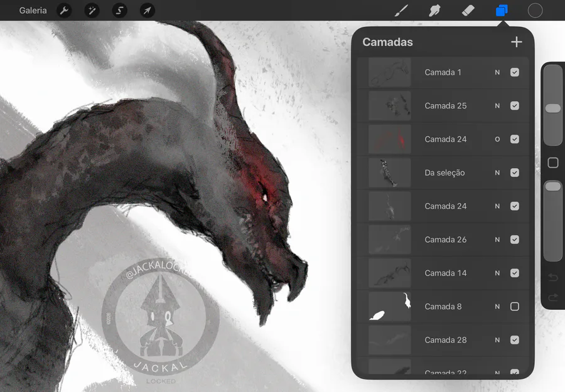This screenshot has height=392, width=565.
Task: Toggle Camada 14 visibility checkbox
Action: click(515, 273)
